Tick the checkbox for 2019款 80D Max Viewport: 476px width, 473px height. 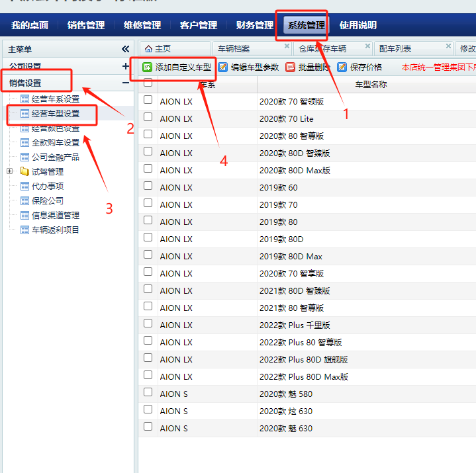click(148, 255)
